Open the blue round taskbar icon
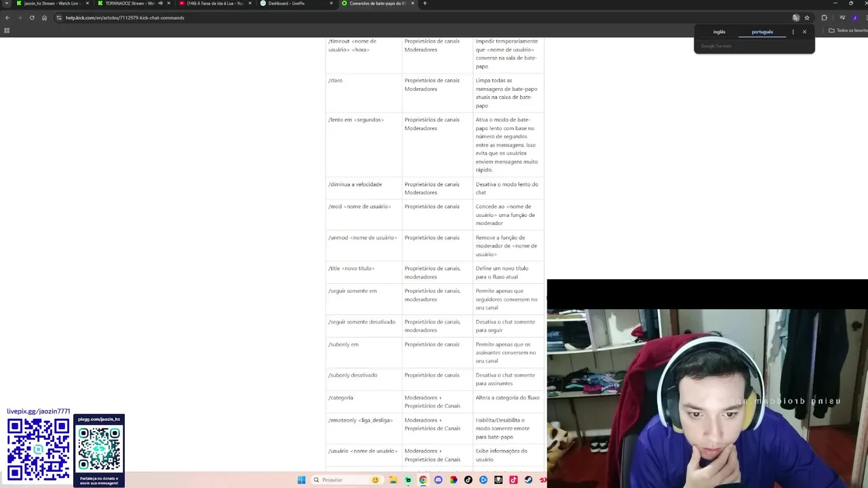868x488 pixels. 484,480
